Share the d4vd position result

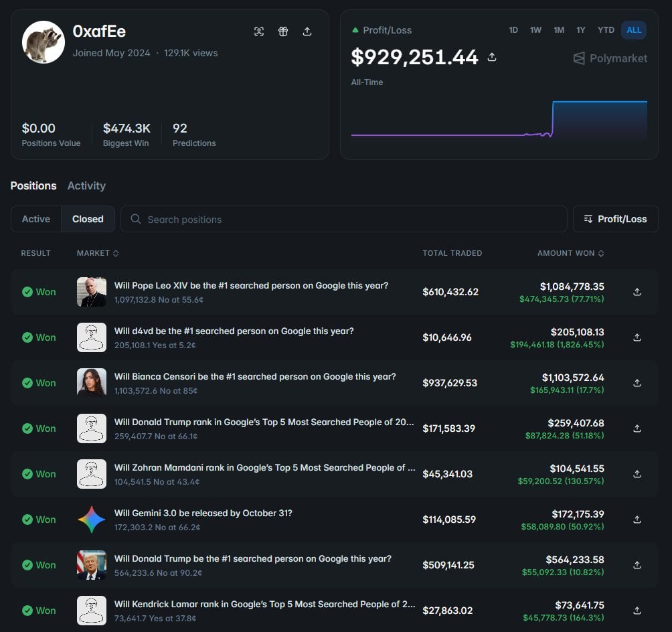pyautogui.click(x=637, y=337)
